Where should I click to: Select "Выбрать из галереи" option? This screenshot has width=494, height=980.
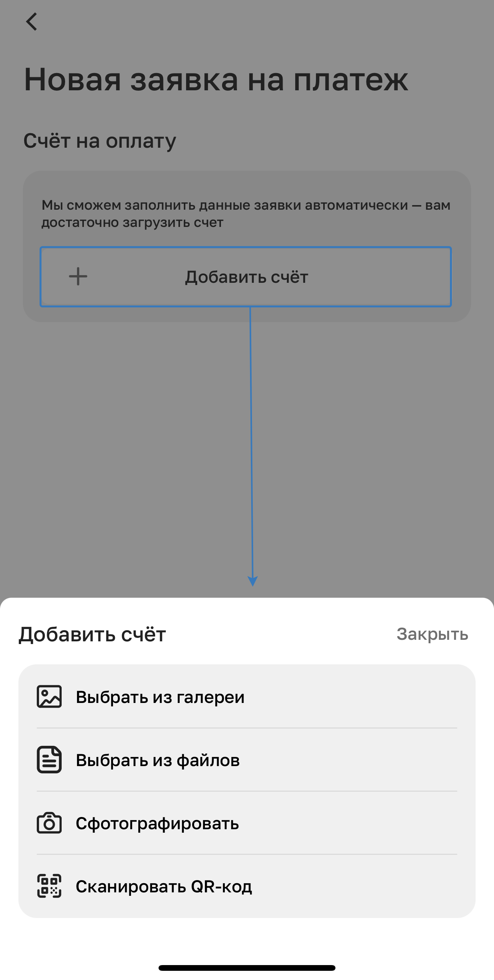160,697
